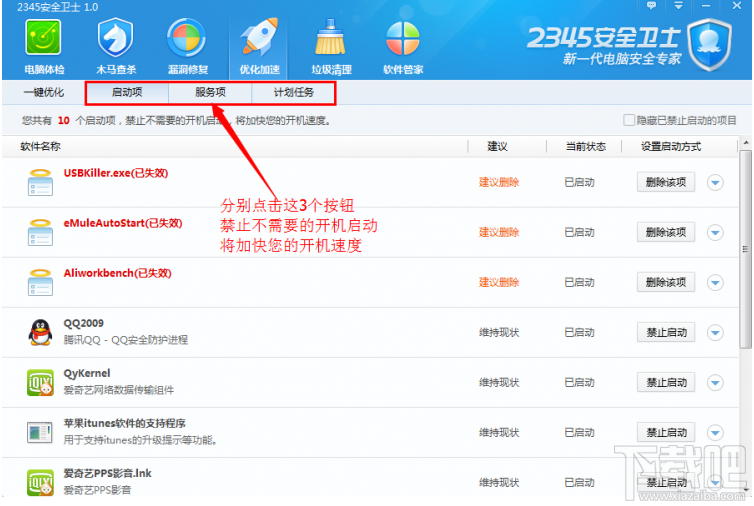Select USBKiller.exe(已失效) entry name
This screenshot has width=754, height=506.
(x=116, y=173)
